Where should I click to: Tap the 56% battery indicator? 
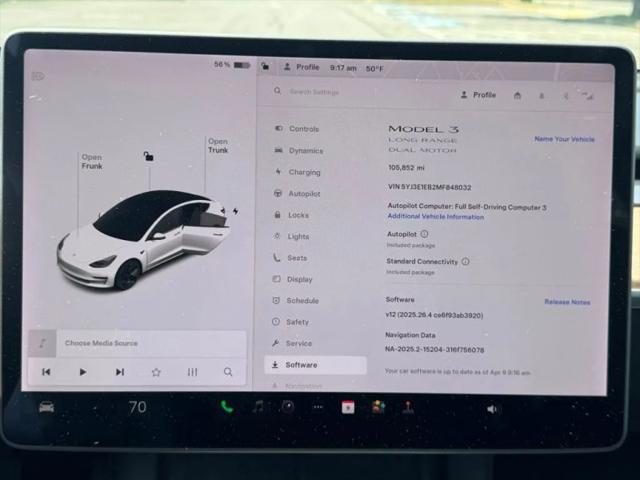click(232, 64)
